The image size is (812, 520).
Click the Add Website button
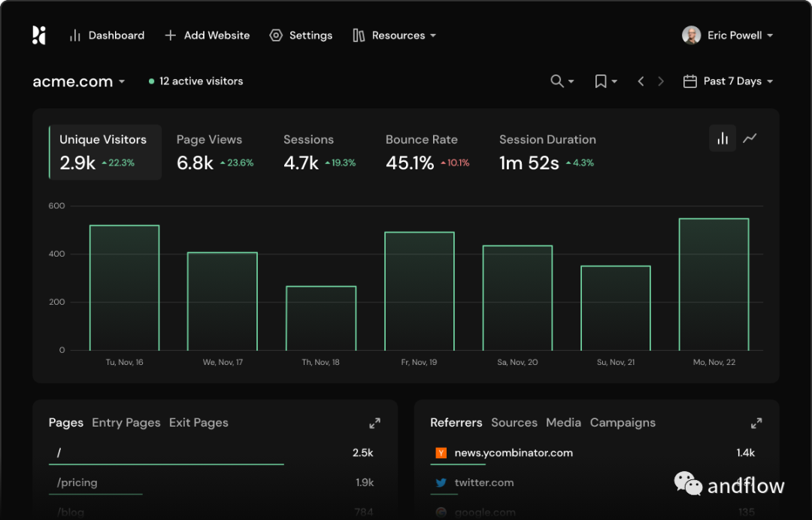click(208, 35)
